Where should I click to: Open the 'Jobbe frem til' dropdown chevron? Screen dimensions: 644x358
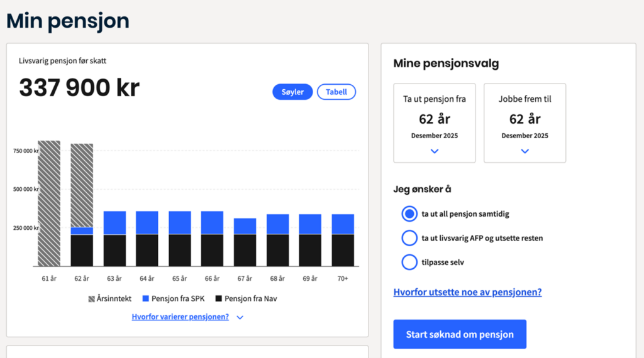click(x=525, y=151)
